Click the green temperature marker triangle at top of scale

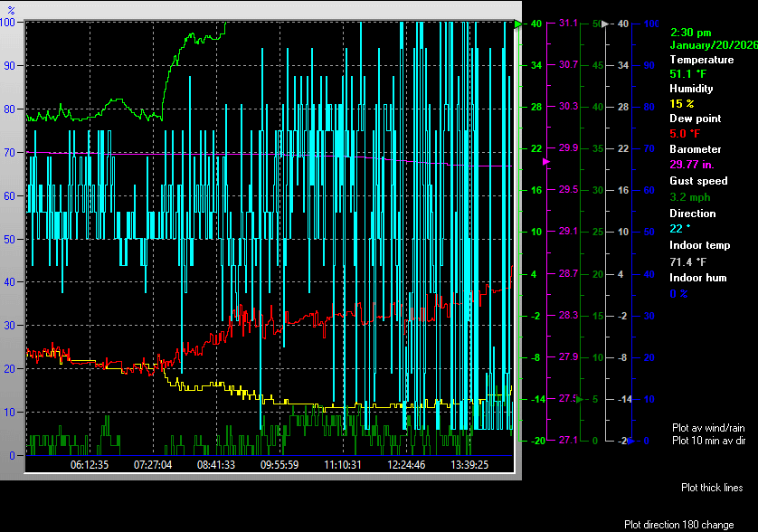519,24
